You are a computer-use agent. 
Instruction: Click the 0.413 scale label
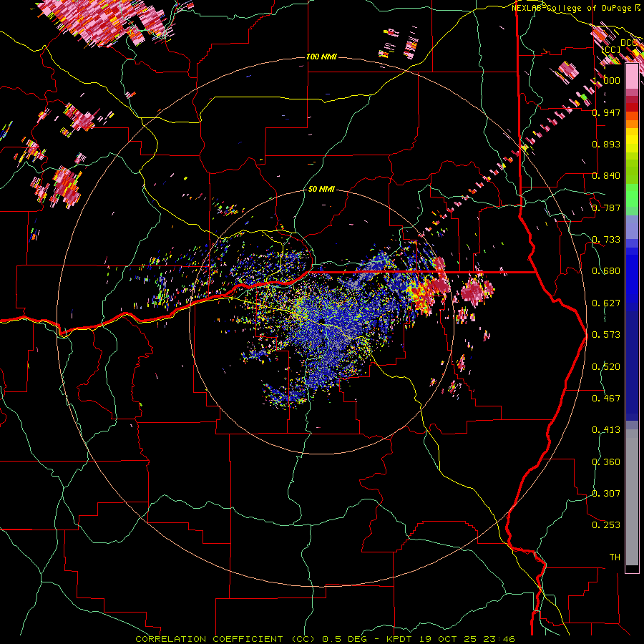pyautogui.click(x=606, y=430)
